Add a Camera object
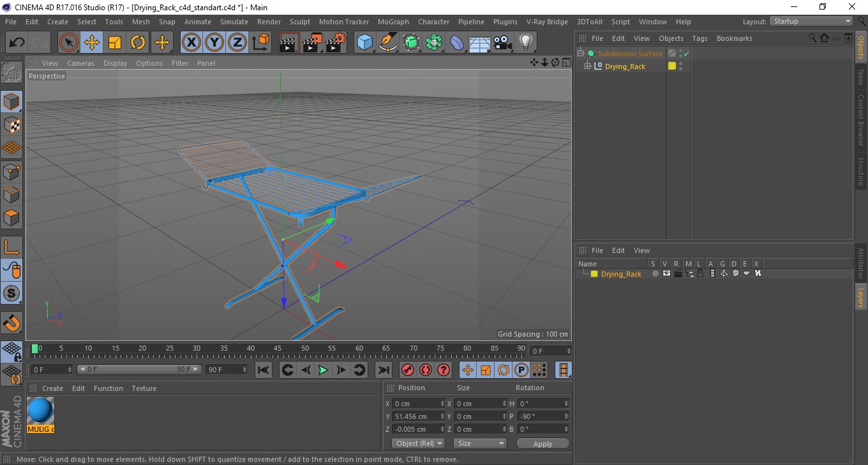This screenshot has width=868, height=465. (503, 43)
